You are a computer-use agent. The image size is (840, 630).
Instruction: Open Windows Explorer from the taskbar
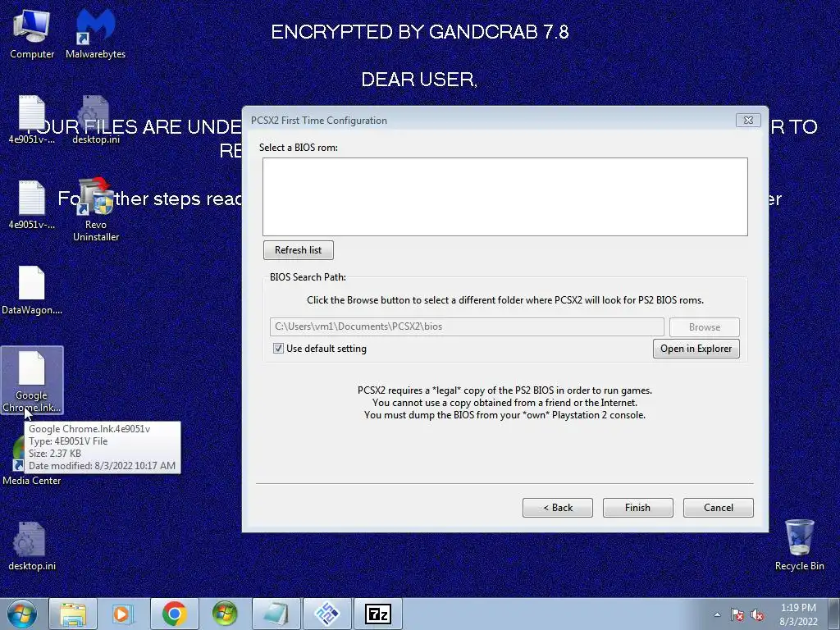[x=73, y=614]
